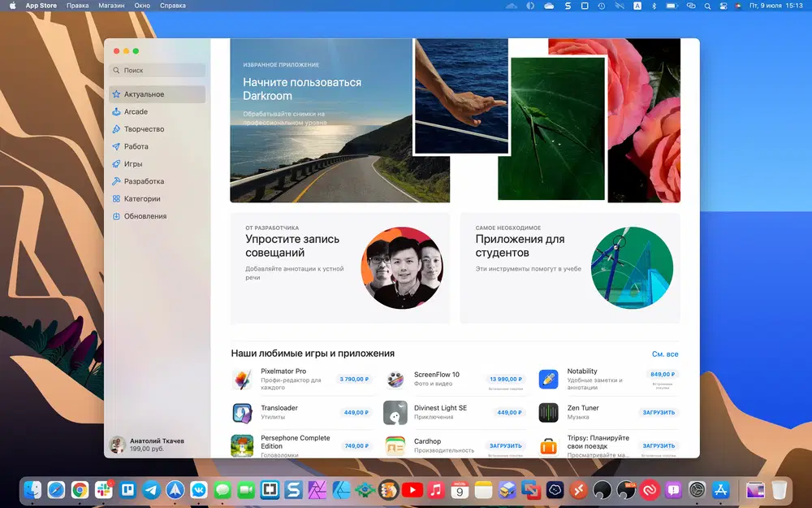The image size is (812, 508).
Task: Open the Приложения для студентов story card
Action: [570, 268]
